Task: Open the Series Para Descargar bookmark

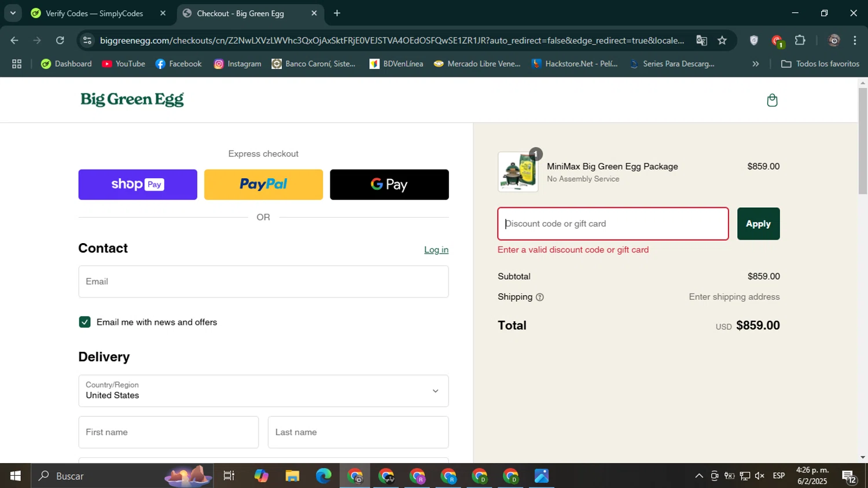Action: click(x=672, y=64)
